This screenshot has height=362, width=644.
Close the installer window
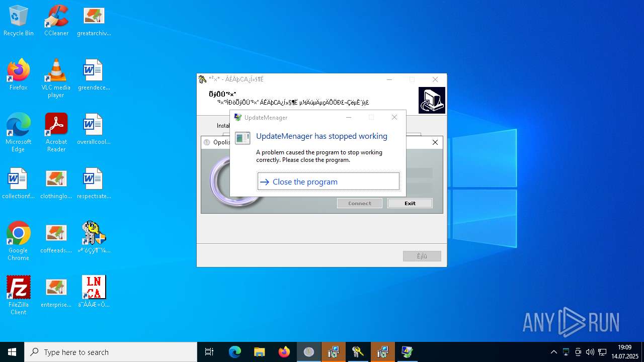435,79
